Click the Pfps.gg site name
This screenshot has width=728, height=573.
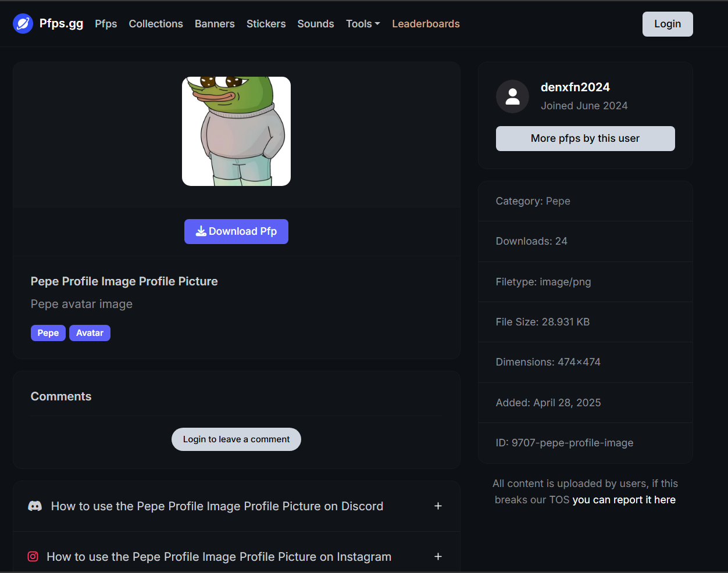coord(61,24)
